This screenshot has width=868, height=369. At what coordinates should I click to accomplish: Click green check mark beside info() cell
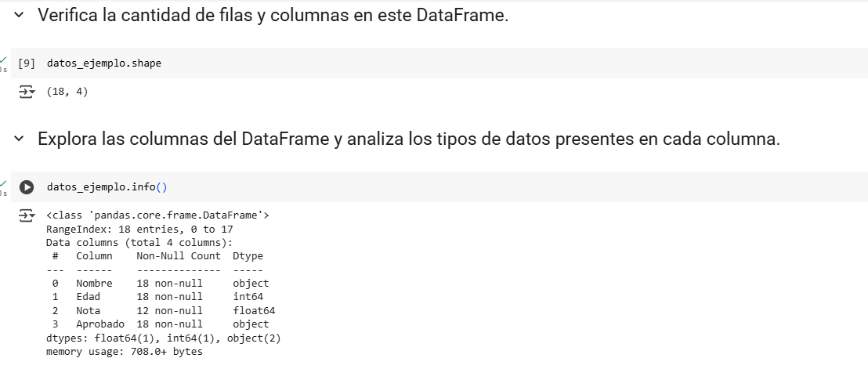tap(4, 183)
